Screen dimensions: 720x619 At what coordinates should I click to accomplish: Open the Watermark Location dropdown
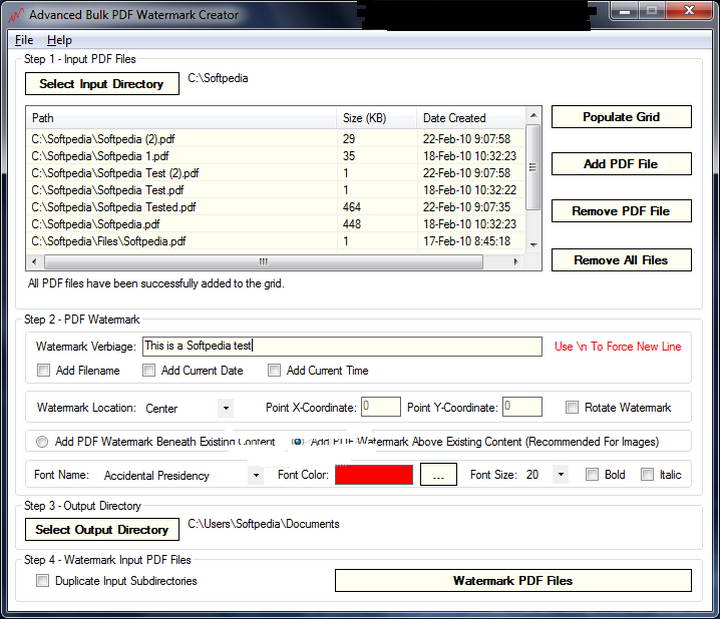225,408
